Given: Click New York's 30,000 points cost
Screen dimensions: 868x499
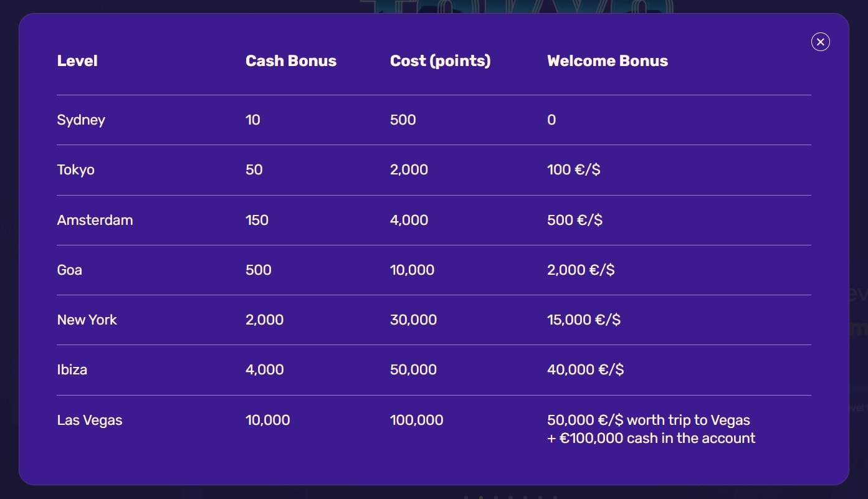Looking at the screenshot, I should pos(413,320).
